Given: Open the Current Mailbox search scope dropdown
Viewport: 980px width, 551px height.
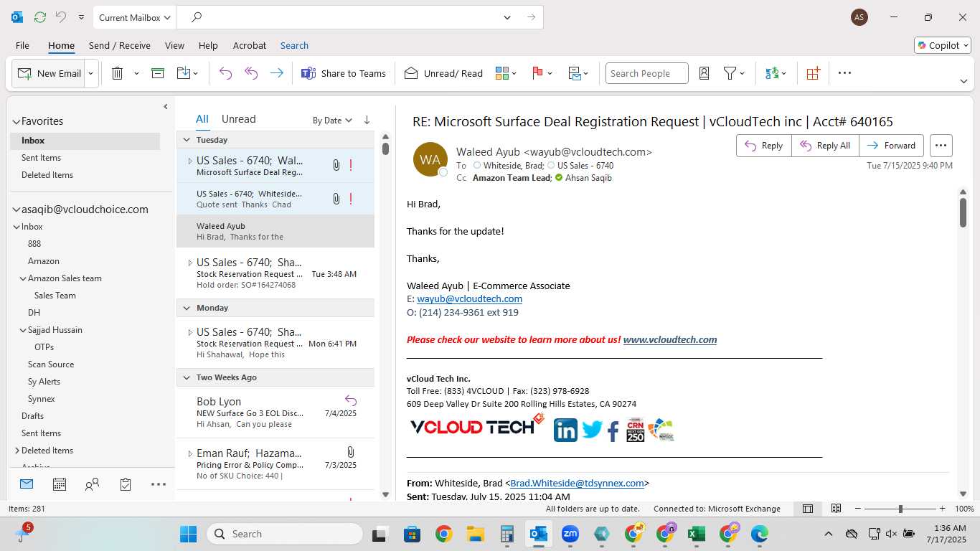Looking at the screenshot, I should [135, 17].
